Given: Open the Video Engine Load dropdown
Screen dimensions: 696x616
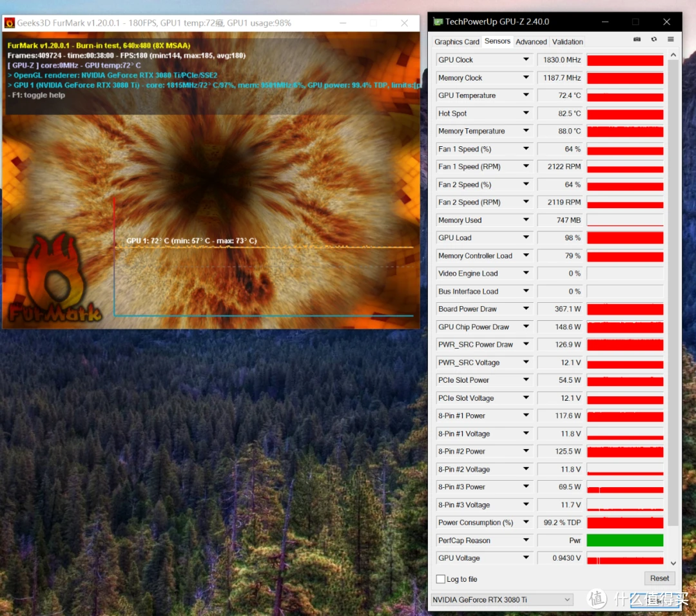Looking at the screenshot, I should [526, 273].
